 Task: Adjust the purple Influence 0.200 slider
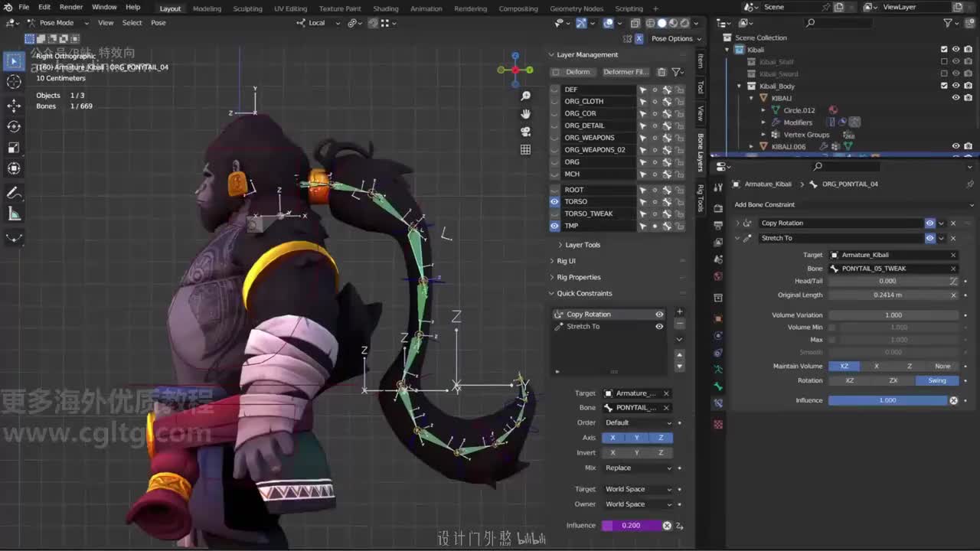click(x=631, y=526)
